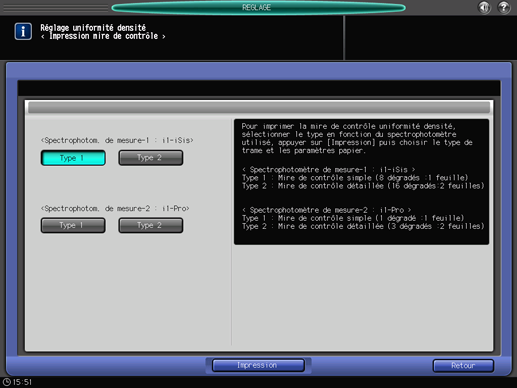Image resolution: width=517 pixels, height=388 pixels.
Task: Click the 15:51 time display
Action: pos(22,382)
